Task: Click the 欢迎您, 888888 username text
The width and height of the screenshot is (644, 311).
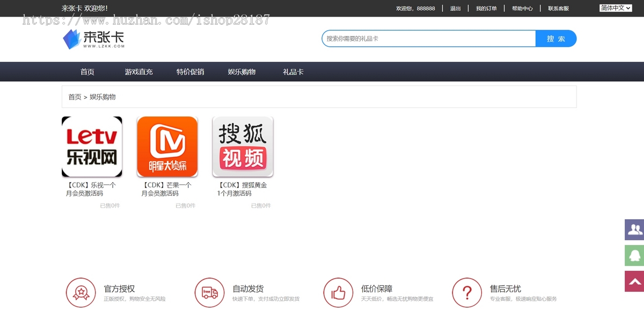Action: click(416, 9)
